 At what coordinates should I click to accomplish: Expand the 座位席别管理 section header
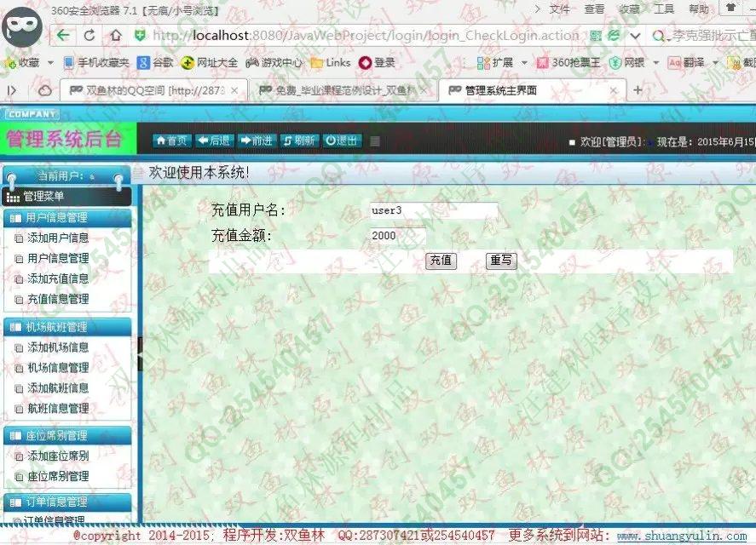67,436
